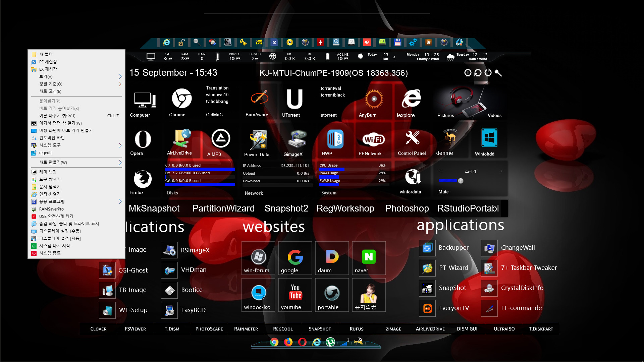The height and width of the screenshot is (362, 644).
Task: Click the wrench icon beside power buttons
Action: pyautogui.click(x=498, y=73)
